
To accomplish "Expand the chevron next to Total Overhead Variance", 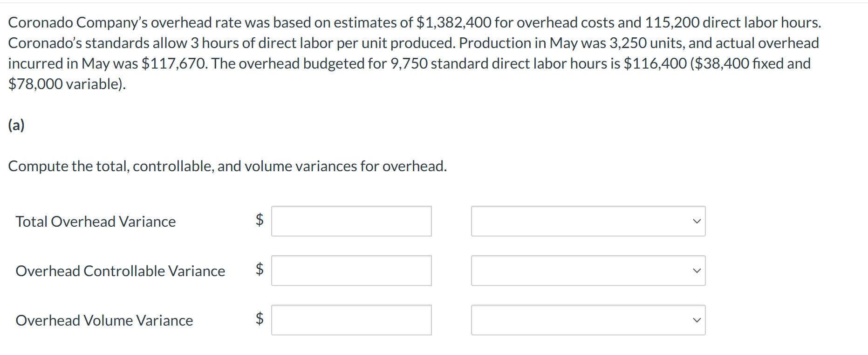I will pyautogui.click(x=696, y=221).
